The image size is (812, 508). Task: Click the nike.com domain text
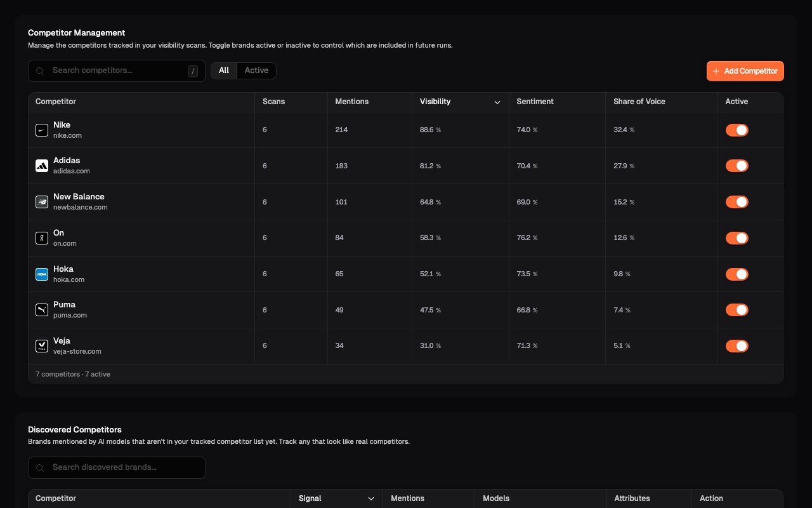click(x=67, y=135)
